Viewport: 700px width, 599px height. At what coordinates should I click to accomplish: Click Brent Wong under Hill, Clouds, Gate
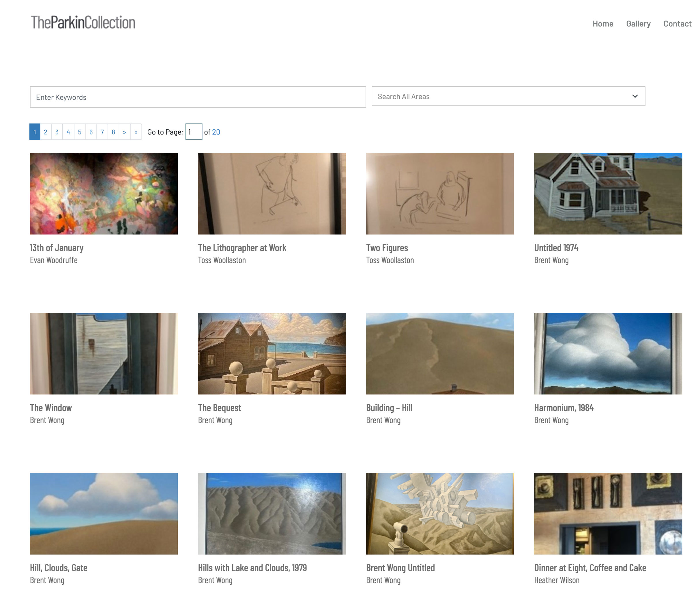point(47,581)
